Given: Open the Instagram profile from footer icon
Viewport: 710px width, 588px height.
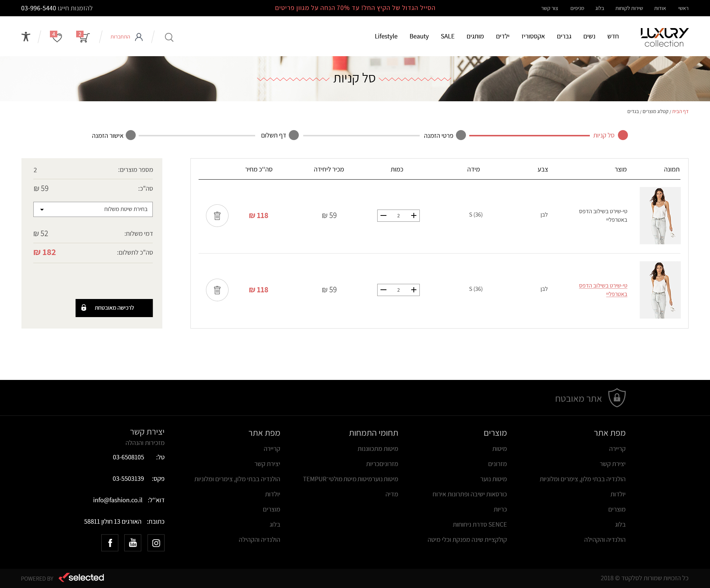Looking at the screenshot, I should click(x=156, y=543).
